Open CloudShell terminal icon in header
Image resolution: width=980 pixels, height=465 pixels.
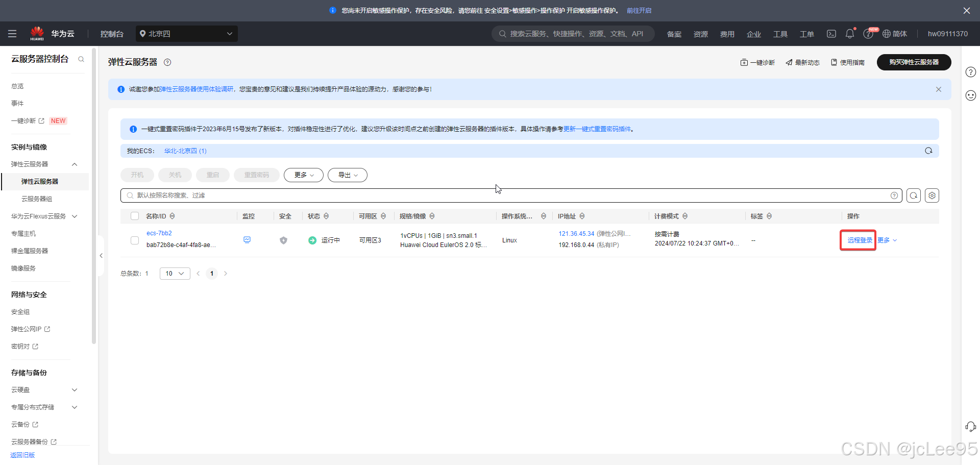click(x=831, y=34)
